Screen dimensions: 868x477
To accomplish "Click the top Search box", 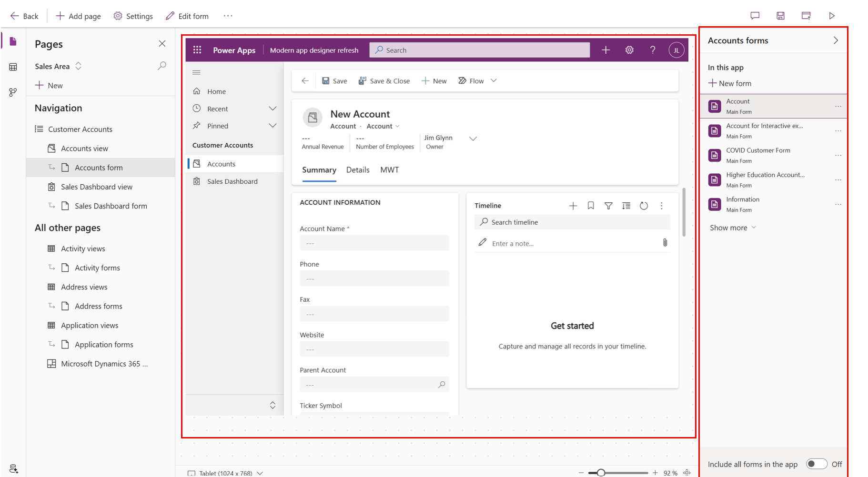I will pyautogui.click(x=480, y=50).
